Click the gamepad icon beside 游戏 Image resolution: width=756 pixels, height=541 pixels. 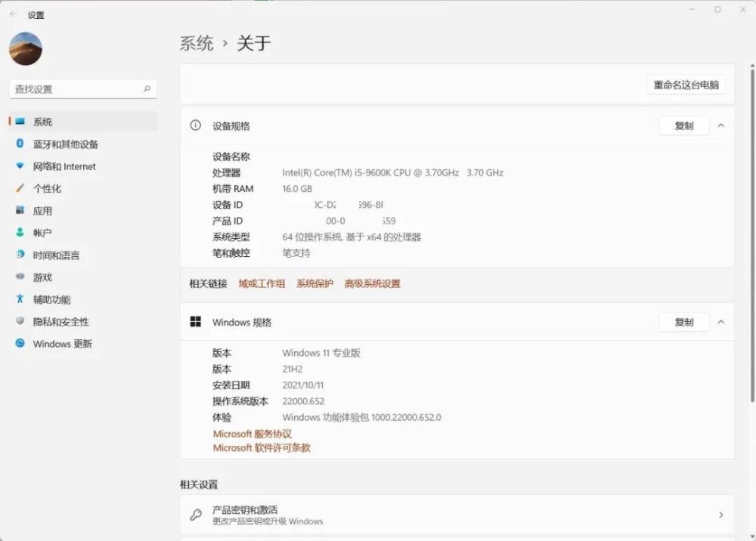click(20, 277)
